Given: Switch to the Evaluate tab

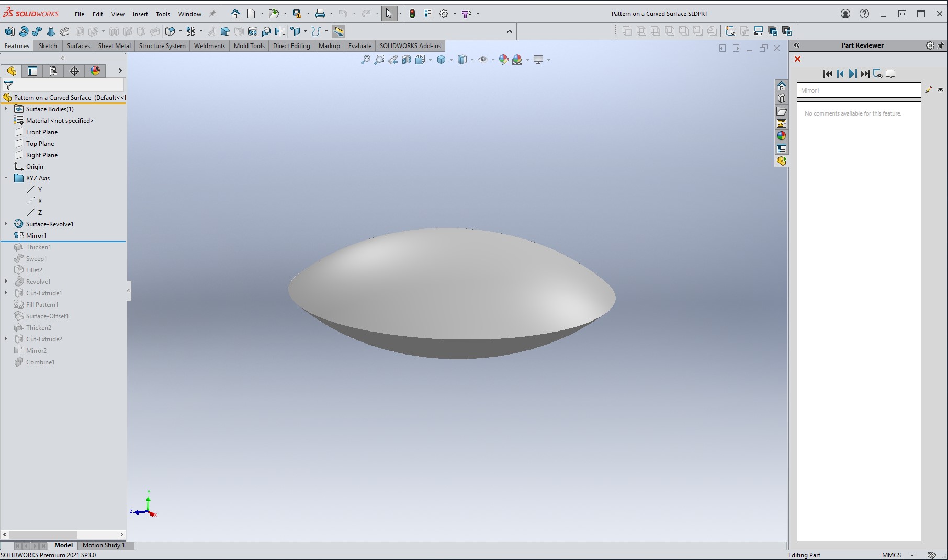Looking at the screenshot, I should [360, 46].
